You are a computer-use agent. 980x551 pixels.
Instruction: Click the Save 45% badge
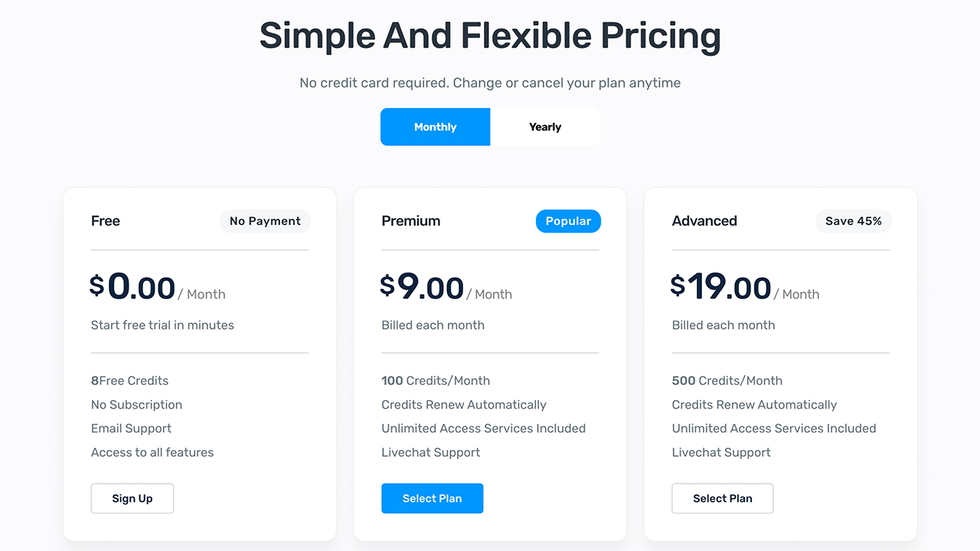point(853,221)
